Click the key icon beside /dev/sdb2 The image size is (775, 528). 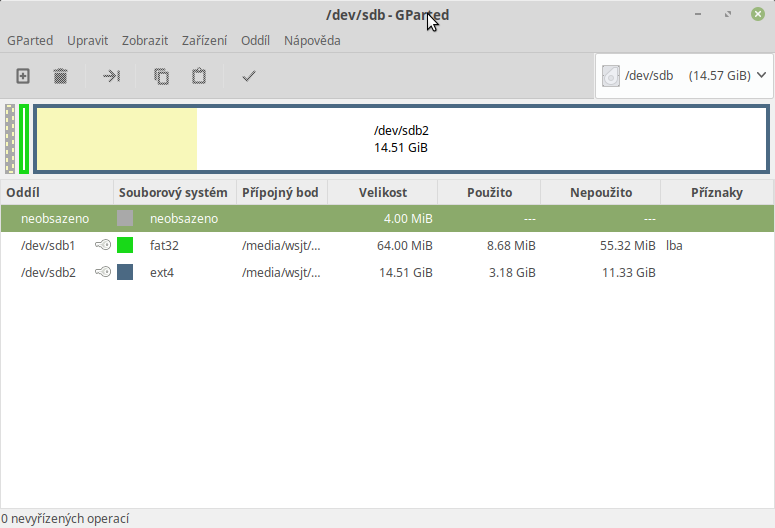[x=102, y=272]
